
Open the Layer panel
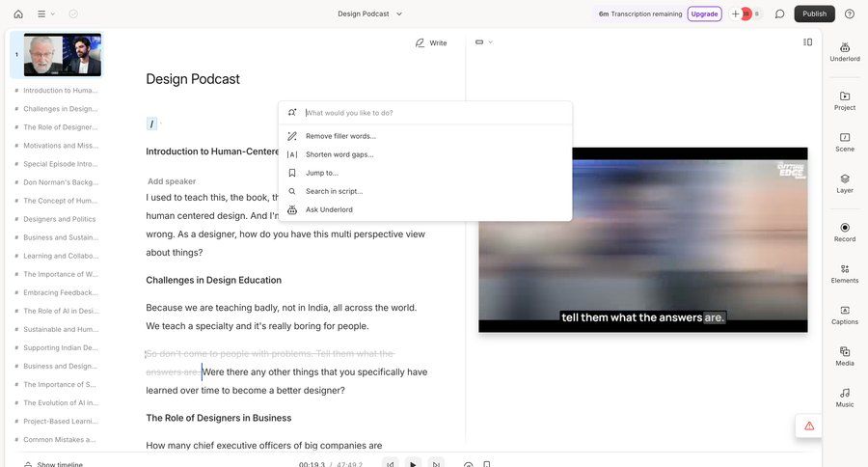[845, 183]
